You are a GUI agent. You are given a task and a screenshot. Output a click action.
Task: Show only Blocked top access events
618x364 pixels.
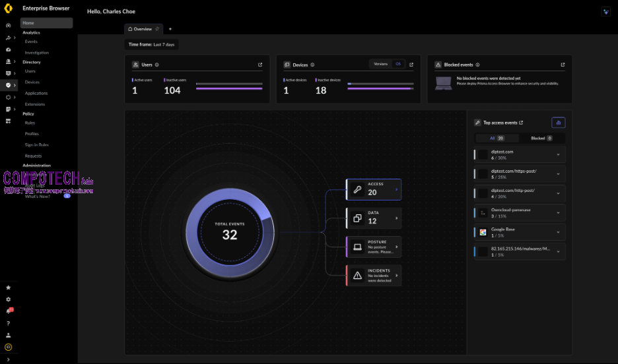(x=541, y=138)
